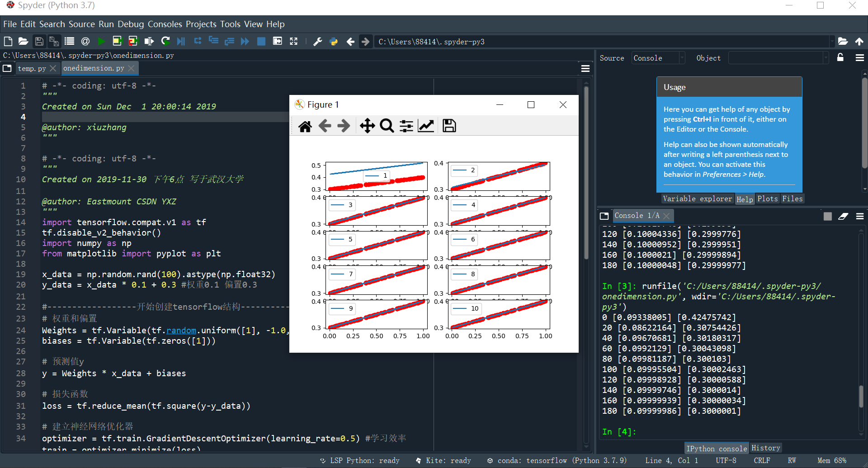Toggle the Help pane lock icon
Screen dimensions: 868x468
pyautogui.click(x=840, y=57)
